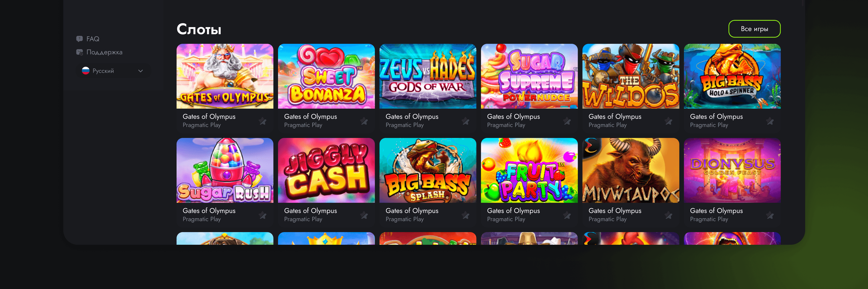Open The Wildos game thumbnail

(x=630, y=76)
